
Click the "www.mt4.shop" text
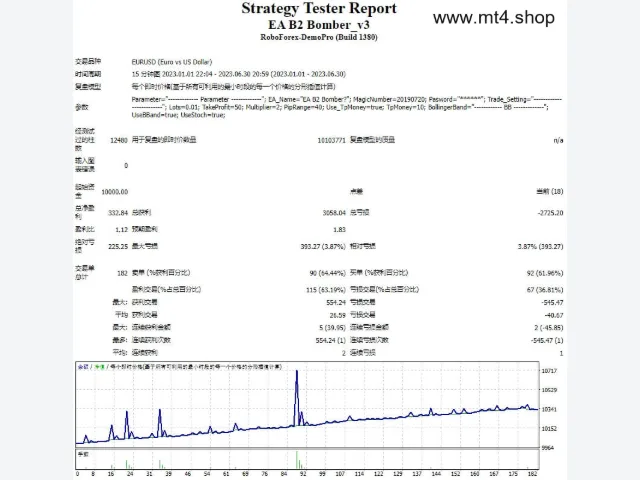pos(494,18)
